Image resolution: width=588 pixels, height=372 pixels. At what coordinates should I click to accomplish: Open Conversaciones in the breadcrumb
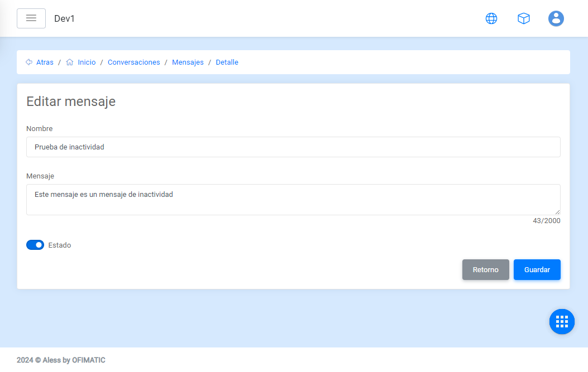tap(133, 62)
